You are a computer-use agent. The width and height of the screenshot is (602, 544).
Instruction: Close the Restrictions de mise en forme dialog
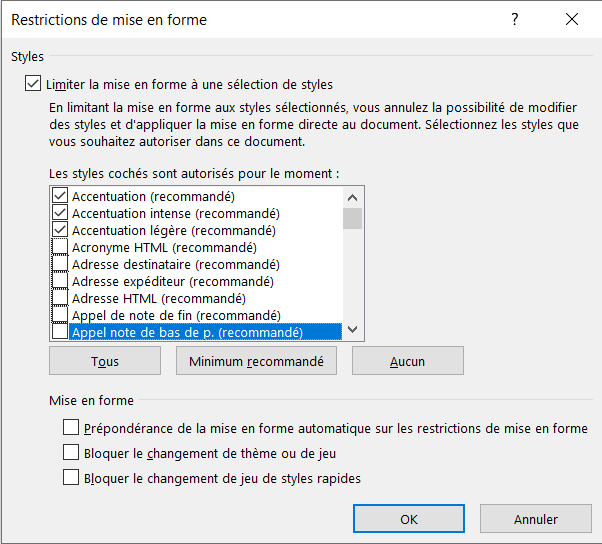572,19
